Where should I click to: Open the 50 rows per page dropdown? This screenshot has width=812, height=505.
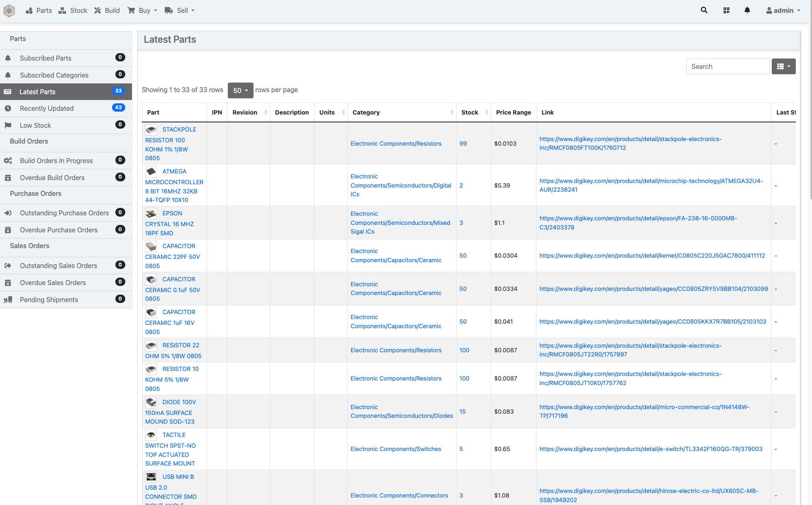(240, 90)
